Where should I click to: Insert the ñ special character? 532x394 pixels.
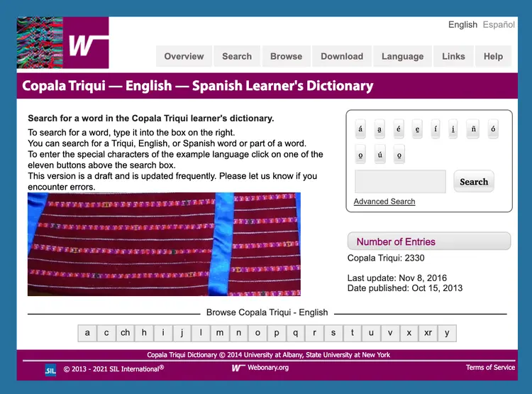coord(473,129)
